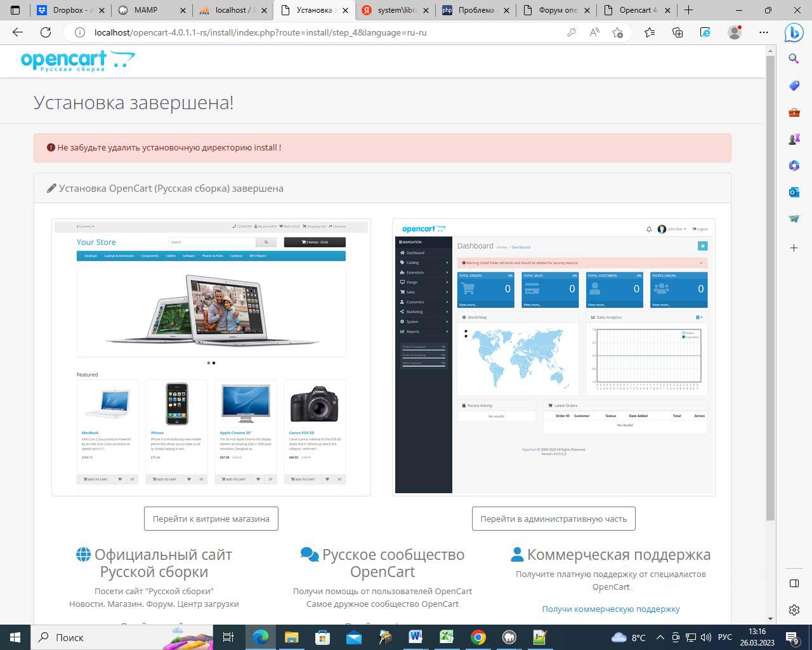Switch to the Dropbox browser tab

point(71,10)
